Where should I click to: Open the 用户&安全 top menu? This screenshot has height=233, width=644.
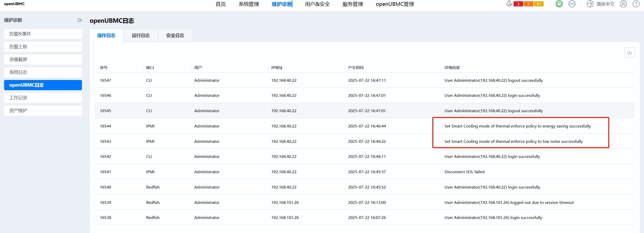[x=317, y=4]
